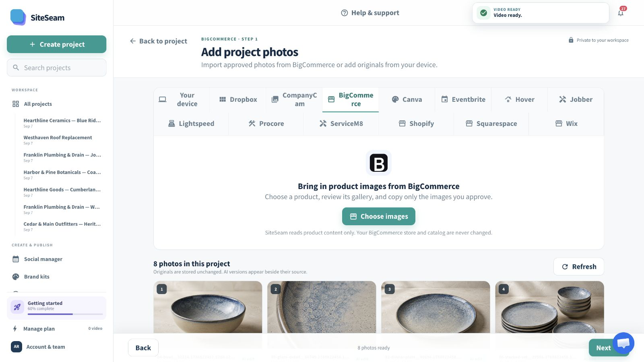Click the back arrow icon
Image resolution: width=644 pixels, height=362 pixels.
(133, 41)
